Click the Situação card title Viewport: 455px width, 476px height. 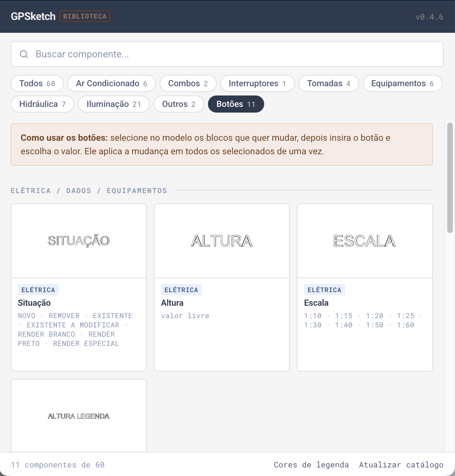point(34,303)
